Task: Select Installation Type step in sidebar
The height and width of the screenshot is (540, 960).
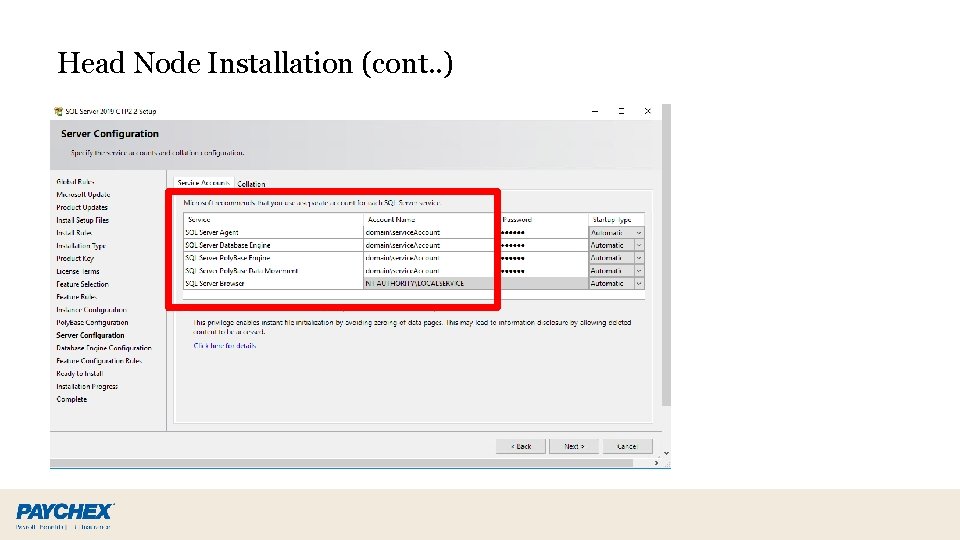Action: (81, 246)
